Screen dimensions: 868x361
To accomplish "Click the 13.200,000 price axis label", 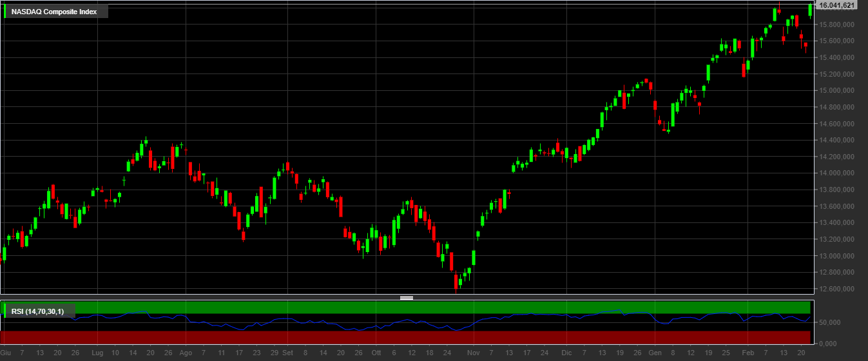I will click(836, 239).
